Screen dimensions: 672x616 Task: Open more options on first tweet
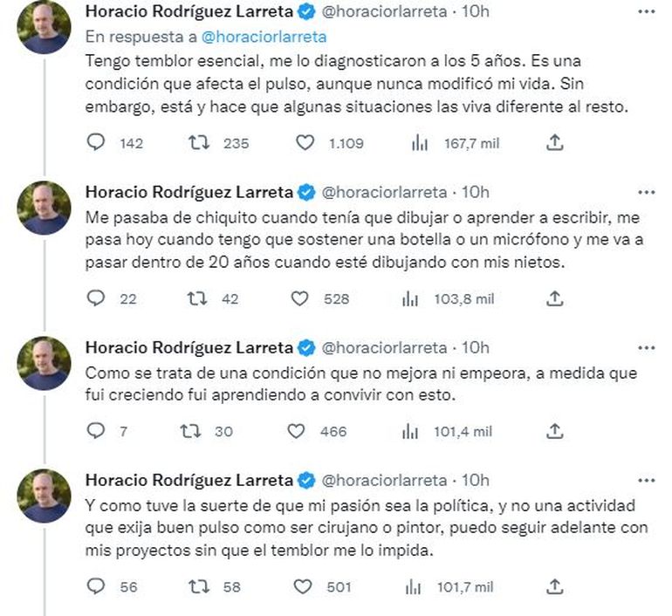tap(646, 11)
